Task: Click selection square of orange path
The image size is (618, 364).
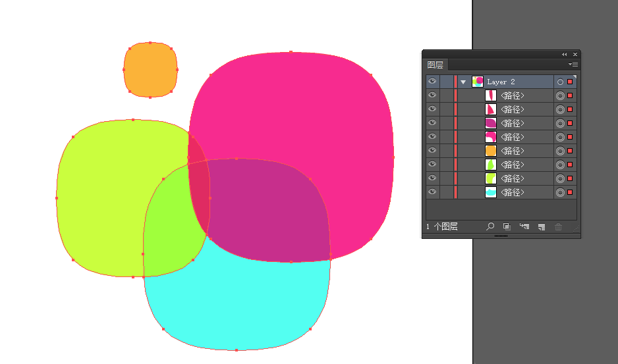Action: 570,151
